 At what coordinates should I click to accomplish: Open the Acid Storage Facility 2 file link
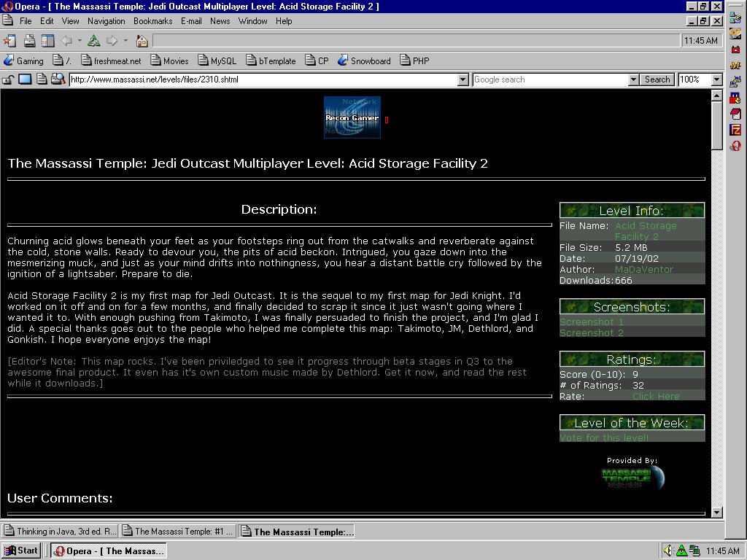[646, 231]
